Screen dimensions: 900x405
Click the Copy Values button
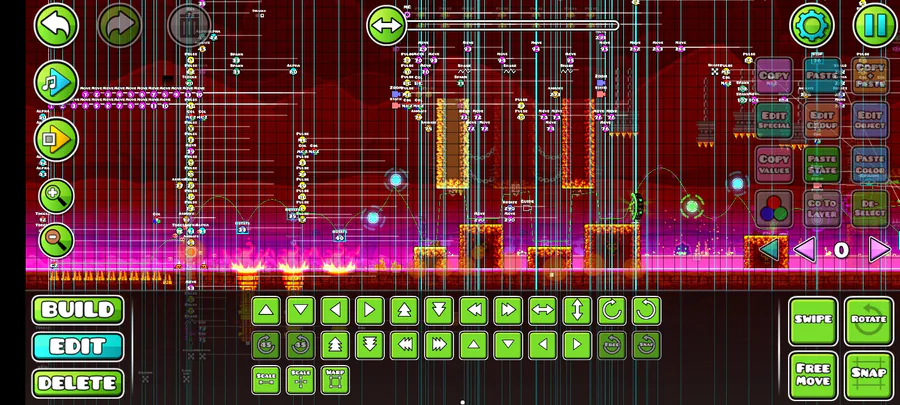click(x=774, y=165)
